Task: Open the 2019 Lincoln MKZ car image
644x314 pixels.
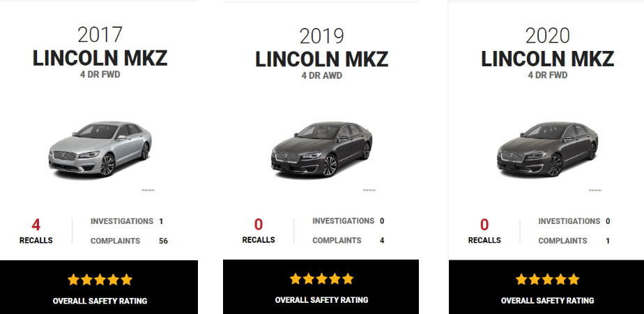Action: pyautogui.click(x=321, y=149)
